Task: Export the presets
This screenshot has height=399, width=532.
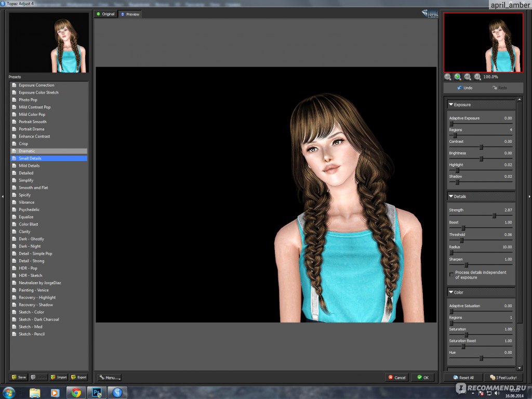Action: [x=79, y=377]
